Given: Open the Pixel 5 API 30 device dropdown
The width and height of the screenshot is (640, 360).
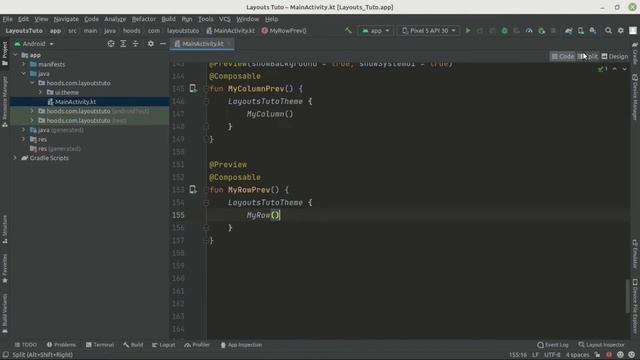Looking at the screenshot, I should 429,31.
